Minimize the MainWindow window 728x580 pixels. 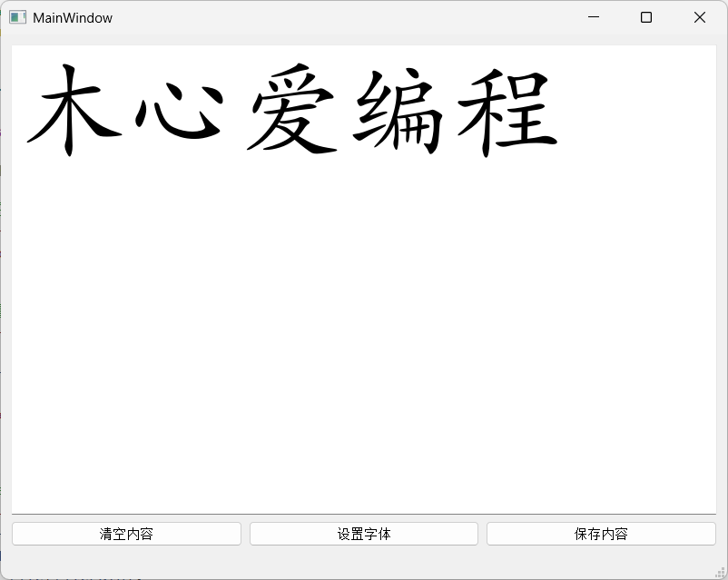(594, 17)
